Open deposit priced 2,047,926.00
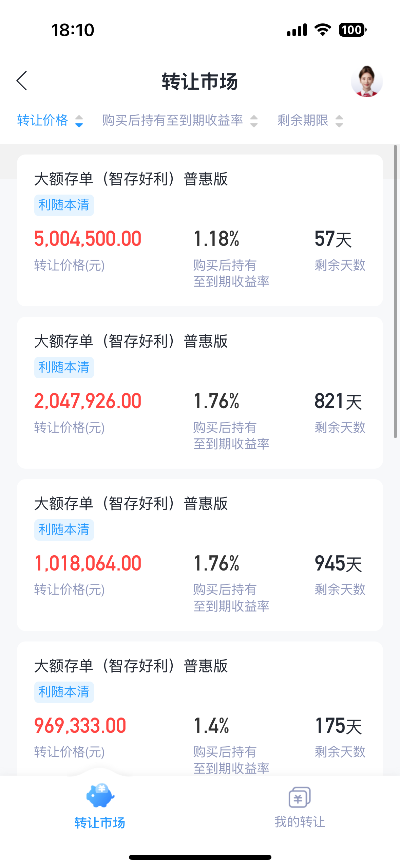 [x=199, y=393]
